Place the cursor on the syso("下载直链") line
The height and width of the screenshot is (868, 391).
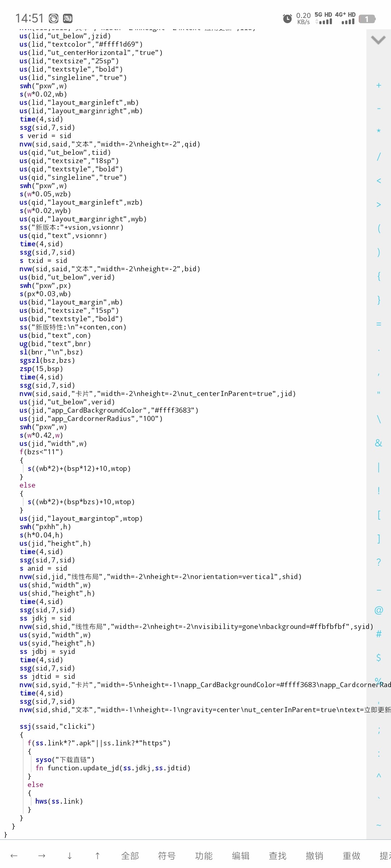tap(65, 760)
